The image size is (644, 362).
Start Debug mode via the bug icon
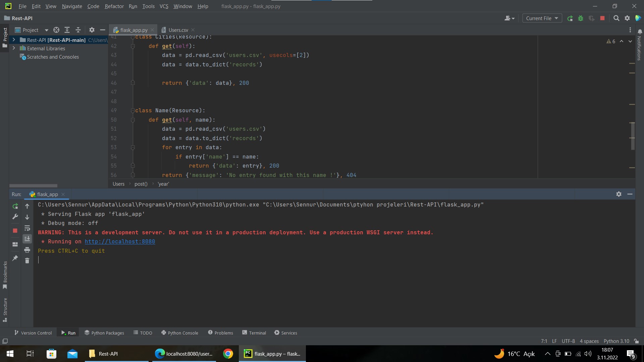[581, 18]
